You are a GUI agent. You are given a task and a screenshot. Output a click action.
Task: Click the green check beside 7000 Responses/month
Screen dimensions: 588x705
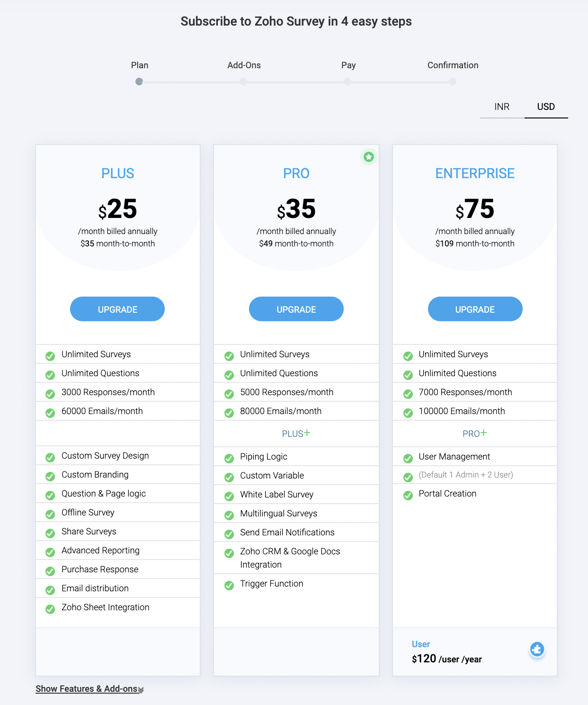[x=408, y=394]
